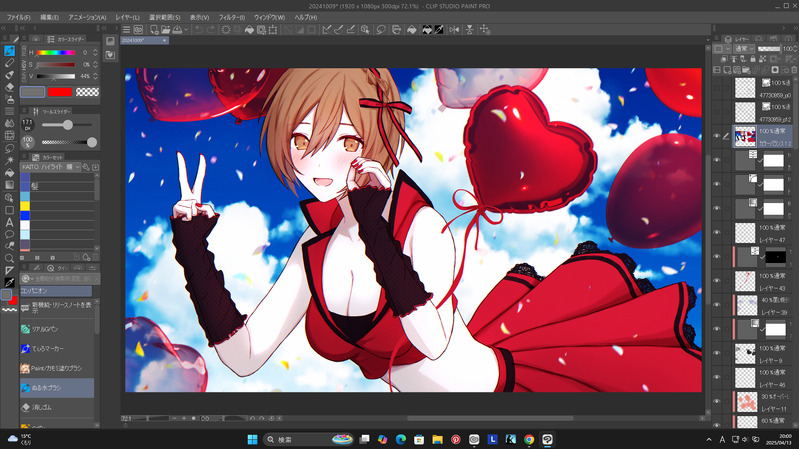Open 新機能・リリースノートを表示 entry

pyautogui.click(x=57, y=308)
